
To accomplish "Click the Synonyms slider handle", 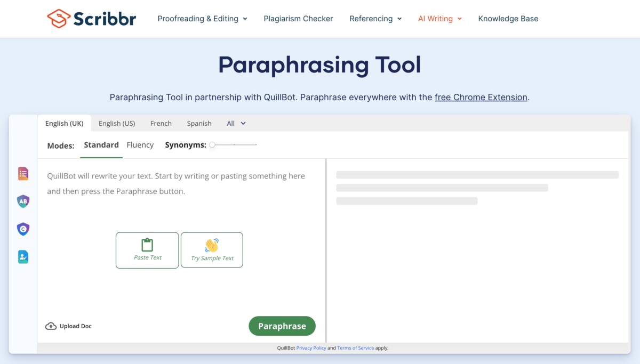I will point(212,144).
